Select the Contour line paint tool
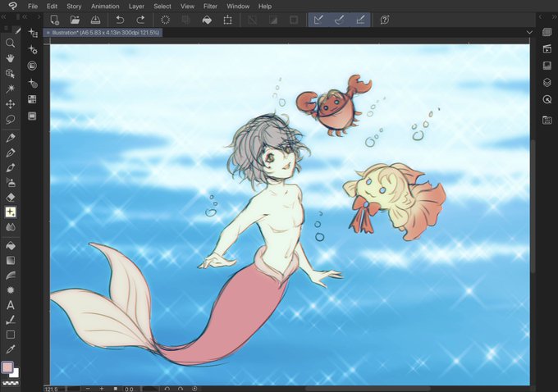This screenshot has width=558, height=392. point(11,276)
